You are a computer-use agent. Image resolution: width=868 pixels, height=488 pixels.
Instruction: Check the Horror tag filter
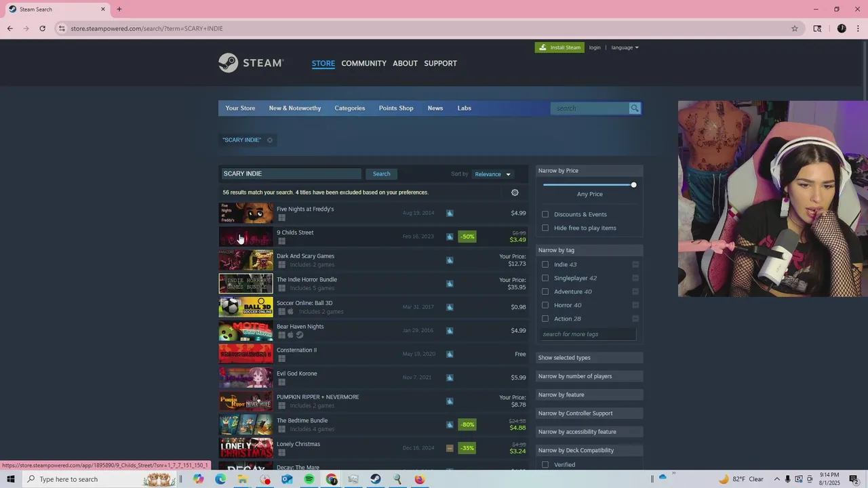coord(545,305)
